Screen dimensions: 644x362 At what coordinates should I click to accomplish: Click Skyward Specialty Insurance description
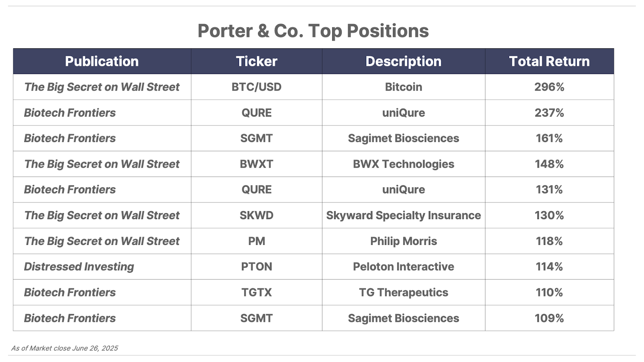[403, 215]
